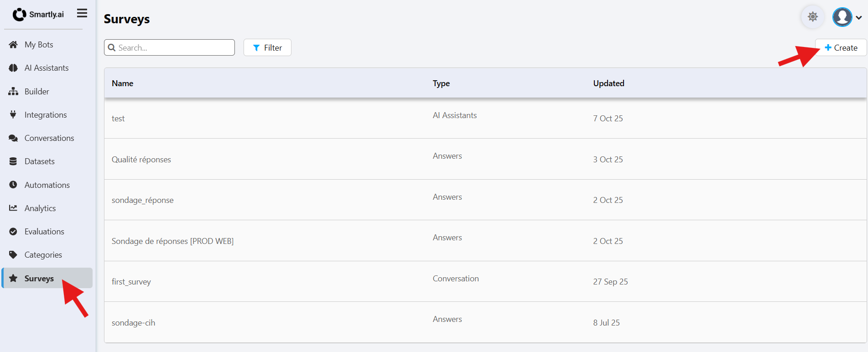This screenshot has height=352, width=868.
Task: Click the Smartly.ai logo icon
Action: (x=19, y=15)
